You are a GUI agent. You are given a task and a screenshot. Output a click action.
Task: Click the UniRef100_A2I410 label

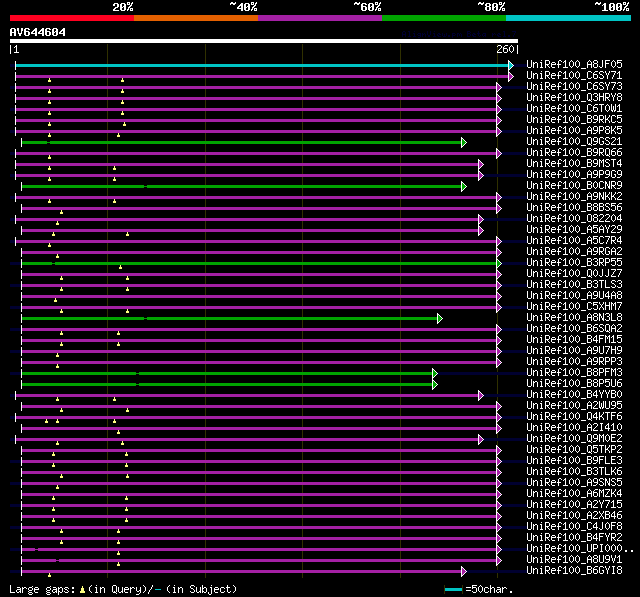tap(574, 428)
